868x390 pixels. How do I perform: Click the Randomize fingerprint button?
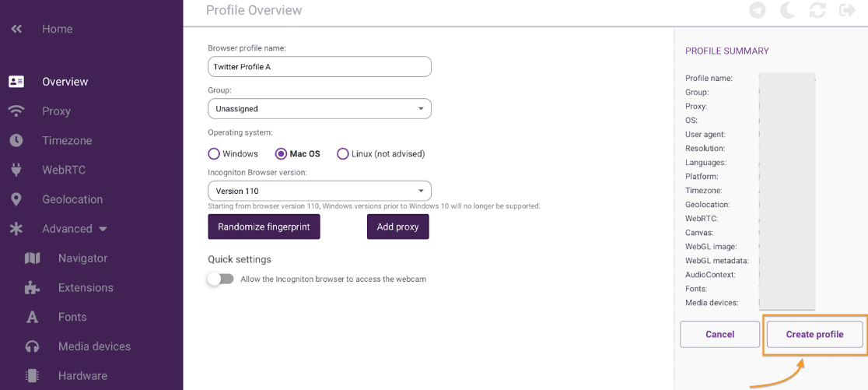(264, 227)
